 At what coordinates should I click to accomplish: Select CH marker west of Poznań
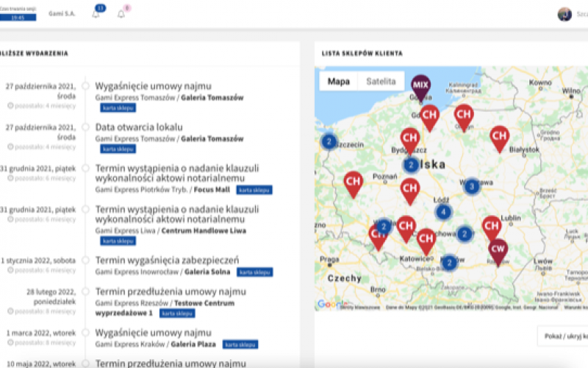[x=354, y=185]
